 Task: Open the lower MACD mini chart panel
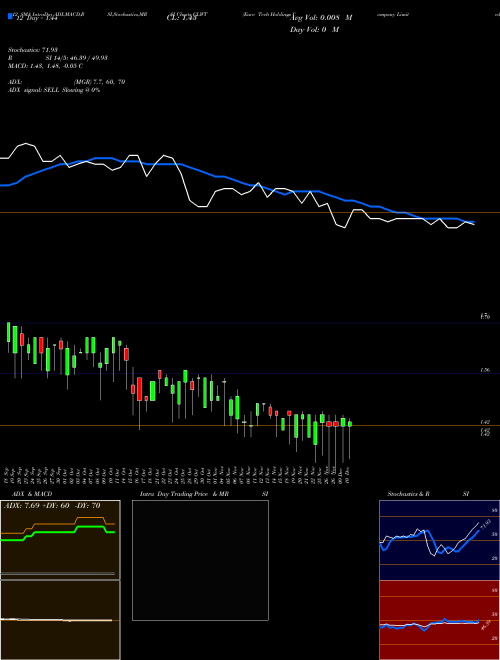click(x=60, y=620)
